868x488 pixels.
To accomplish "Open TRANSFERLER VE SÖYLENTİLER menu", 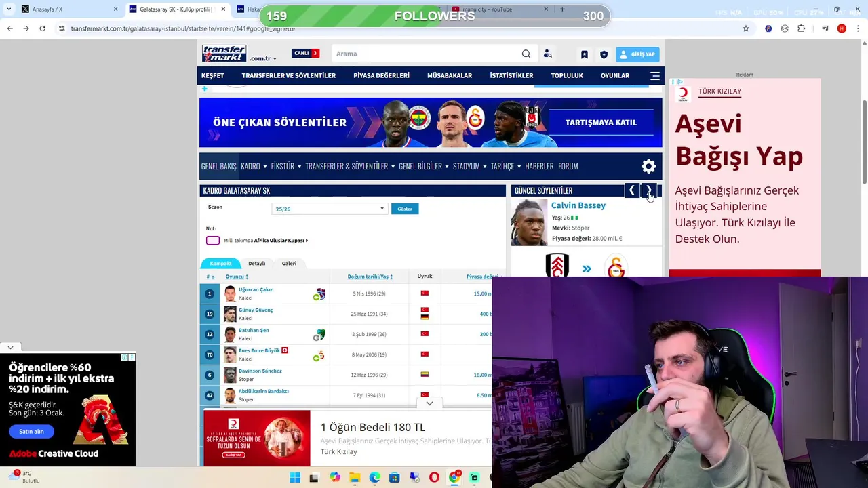I will [x=288, y=75].
